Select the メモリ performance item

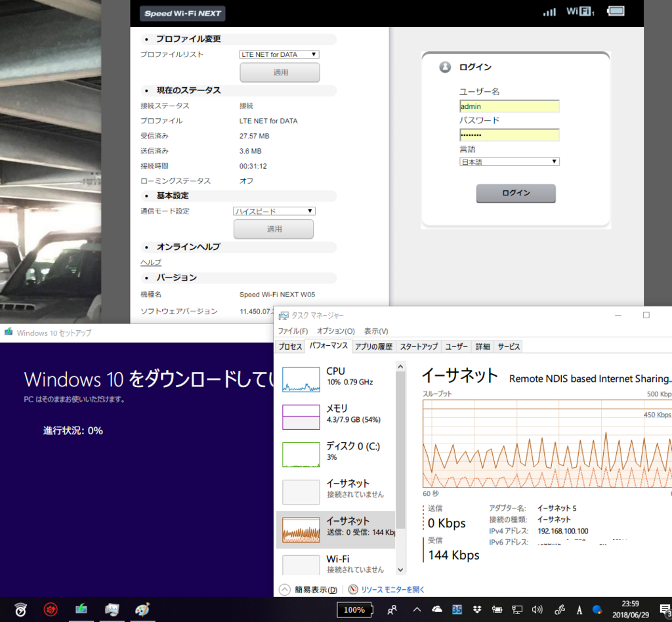336,417
